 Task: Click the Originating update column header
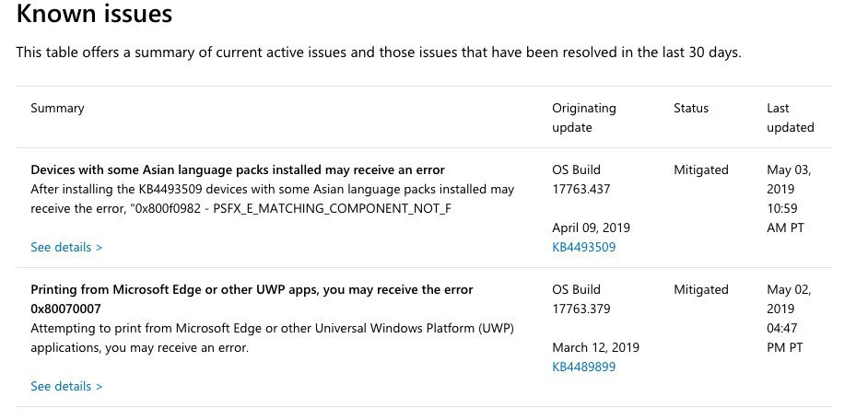click(x=583, y=117)
